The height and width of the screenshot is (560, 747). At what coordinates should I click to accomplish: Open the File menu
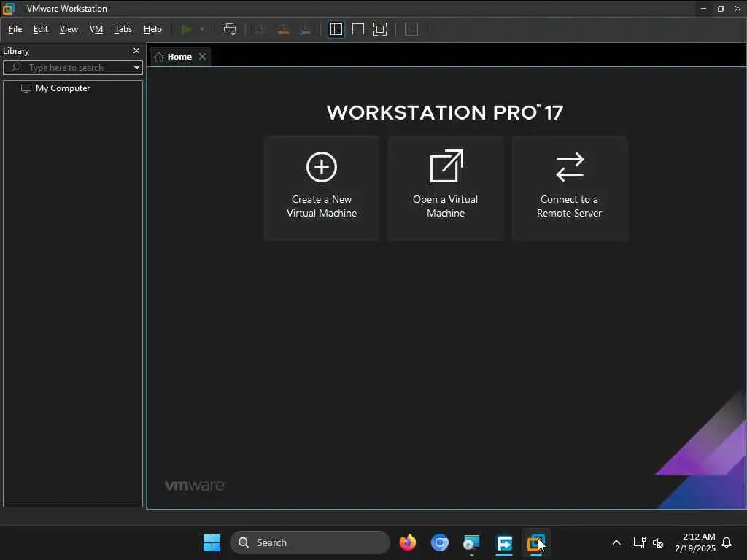15,29
